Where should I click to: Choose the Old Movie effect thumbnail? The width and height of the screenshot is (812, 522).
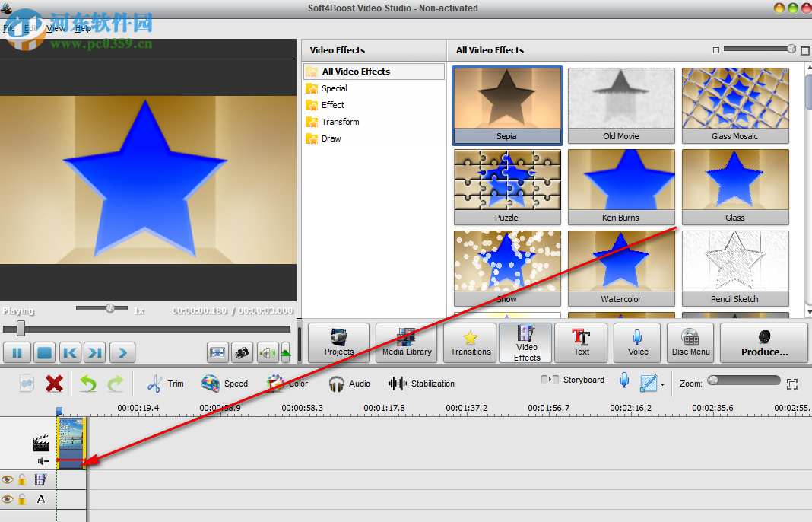[x=621, y=105]
